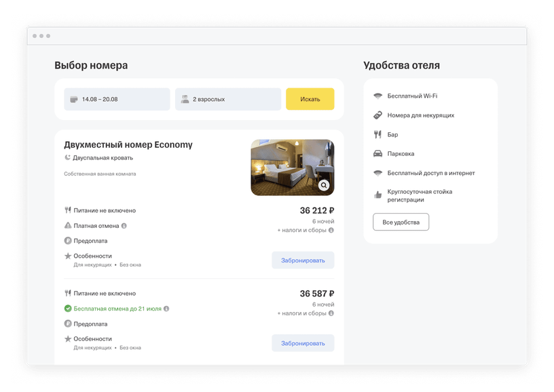The image size is (554, 392).
Task: Open the guests selector 2 взрослых
Action: [x=228, y=99]
